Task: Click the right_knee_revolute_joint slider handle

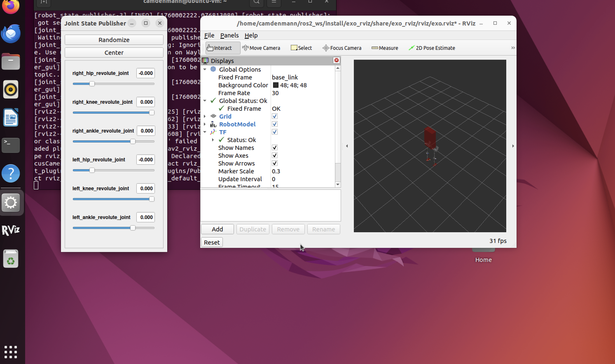Action: (x=152, y=113)
